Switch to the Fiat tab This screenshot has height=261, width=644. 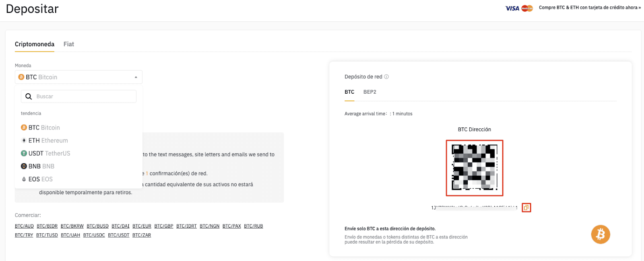point(69,44)
